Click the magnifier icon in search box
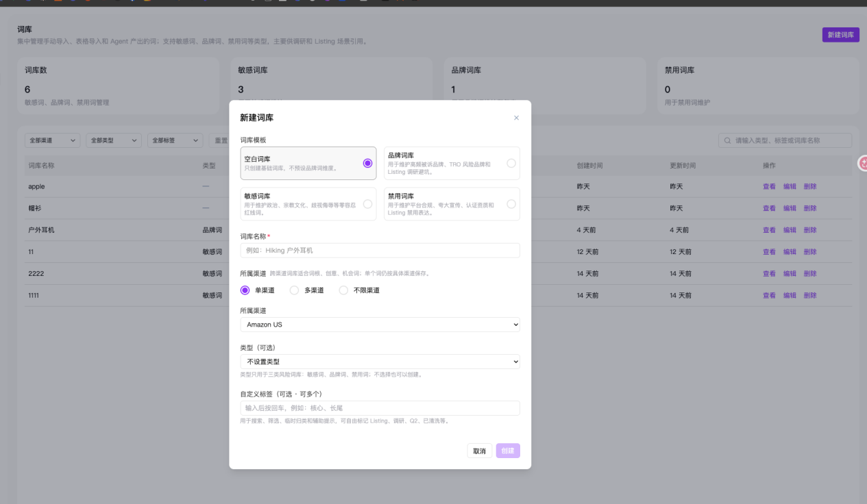The height and width of the screenshot is (504, 867). tap(728, 140)
